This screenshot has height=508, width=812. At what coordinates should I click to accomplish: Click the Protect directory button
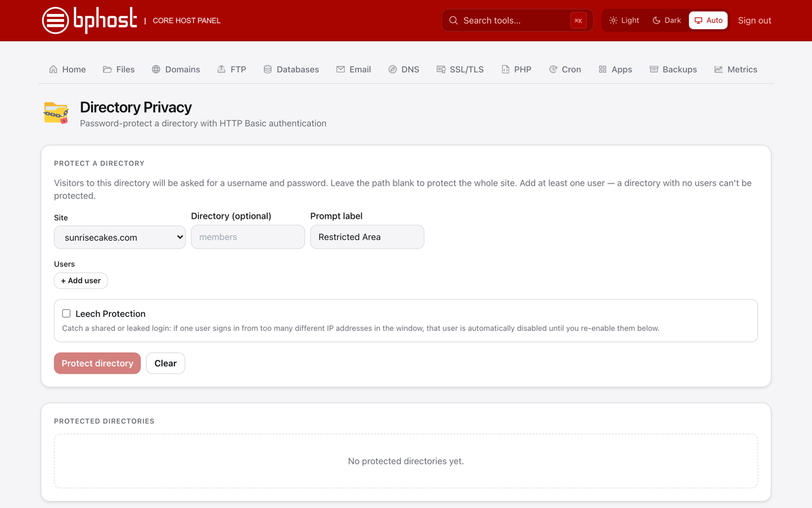(x=97, y=363)
